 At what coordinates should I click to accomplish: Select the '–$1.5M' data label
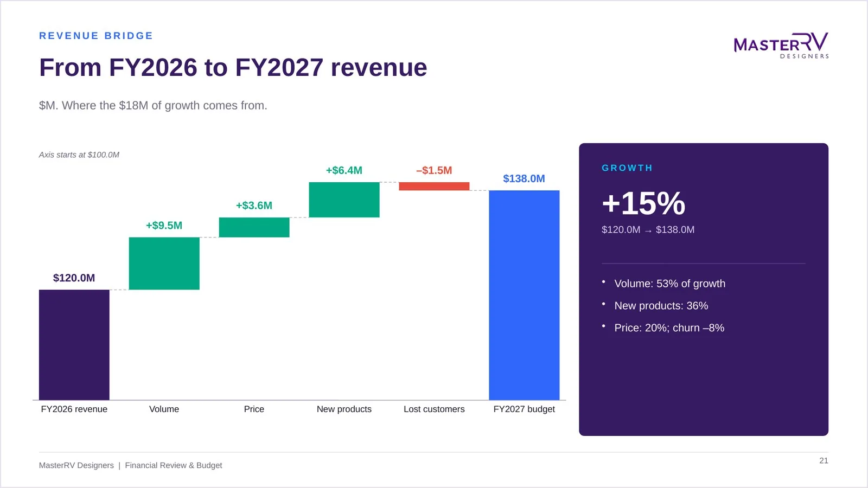click(434, 170)
